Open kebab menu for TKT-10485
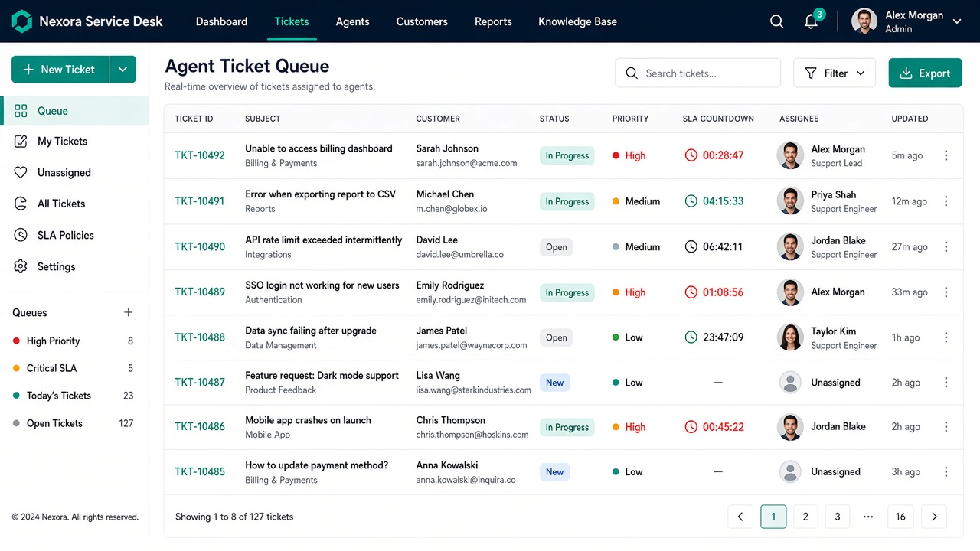Image resolution: width=980 pixels, height=551 pixels. [946, 472]
